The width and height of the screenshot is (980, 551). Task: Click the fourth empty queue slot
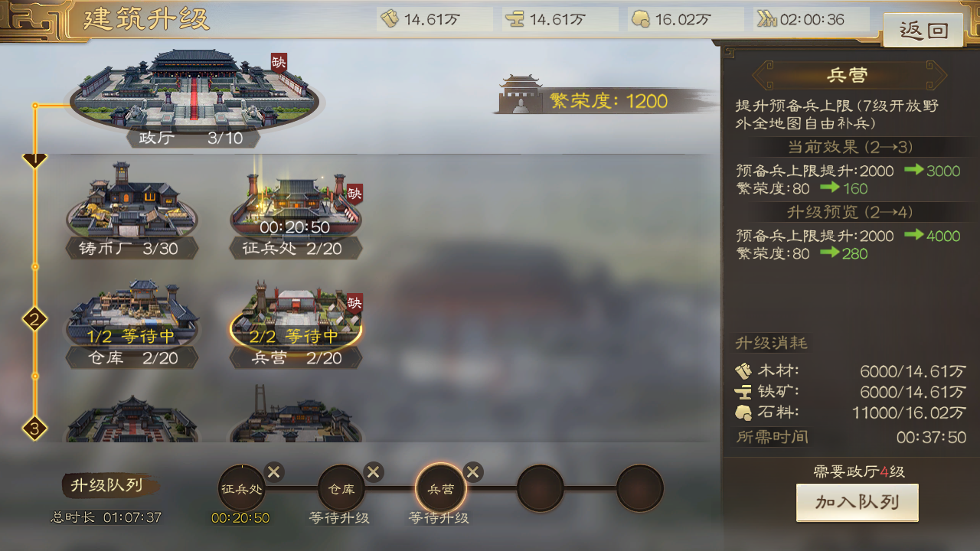pyautogui.click(x=541, y=488)
